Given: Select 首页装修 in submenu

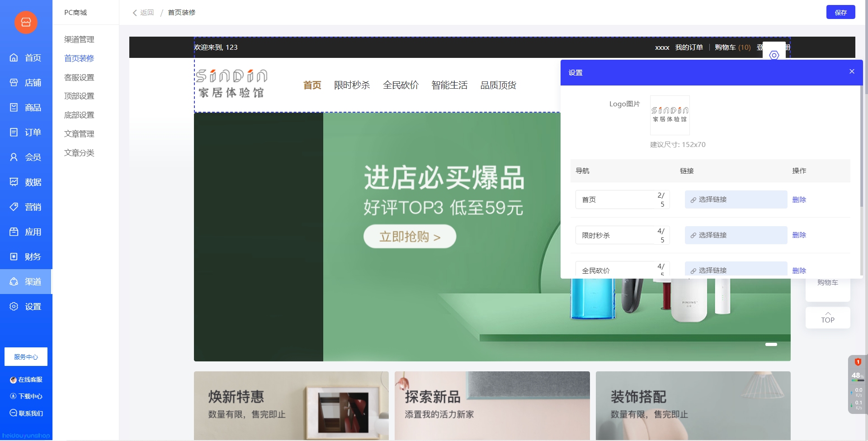Looking at the screenshot, I should coord(79,58).
